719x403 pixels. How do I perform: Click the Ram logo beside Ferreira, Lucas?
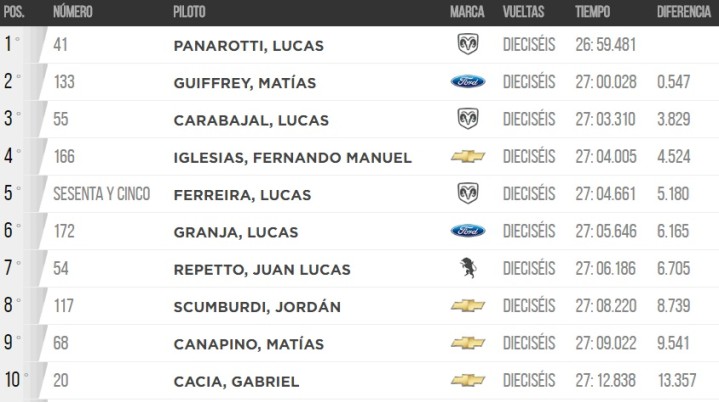tap(467, 194)
